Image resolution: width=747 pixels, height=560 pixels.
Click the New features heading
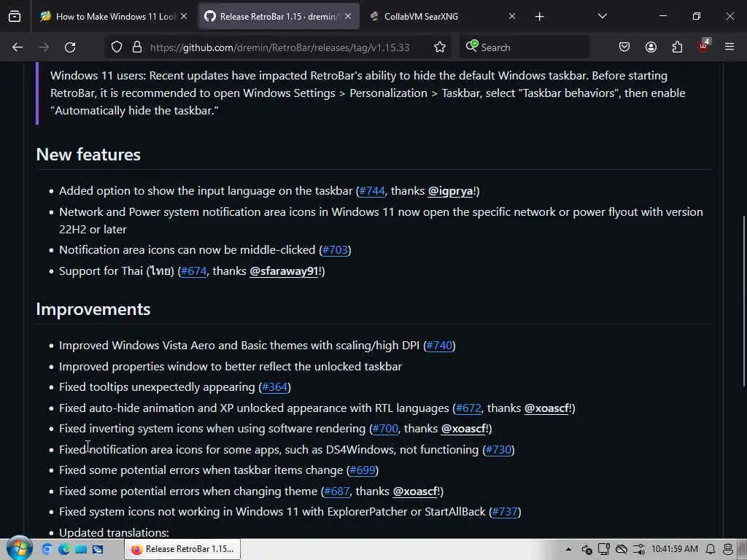click(x=88, y=155)
